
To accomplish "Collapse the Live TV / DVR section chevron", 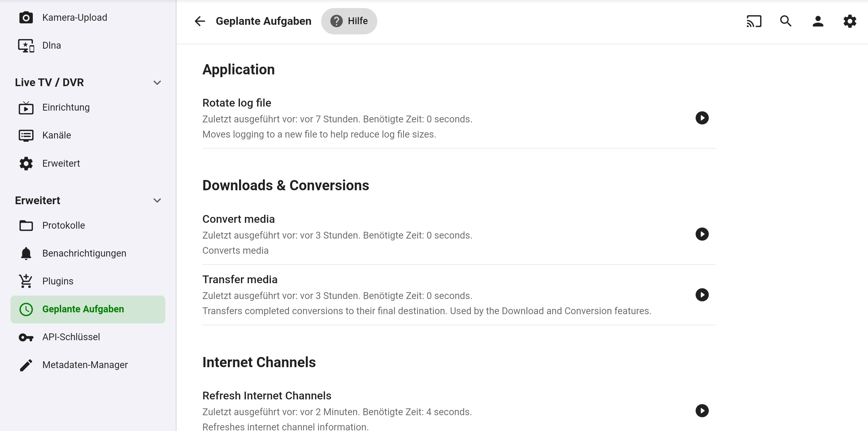I will (157, 83).
